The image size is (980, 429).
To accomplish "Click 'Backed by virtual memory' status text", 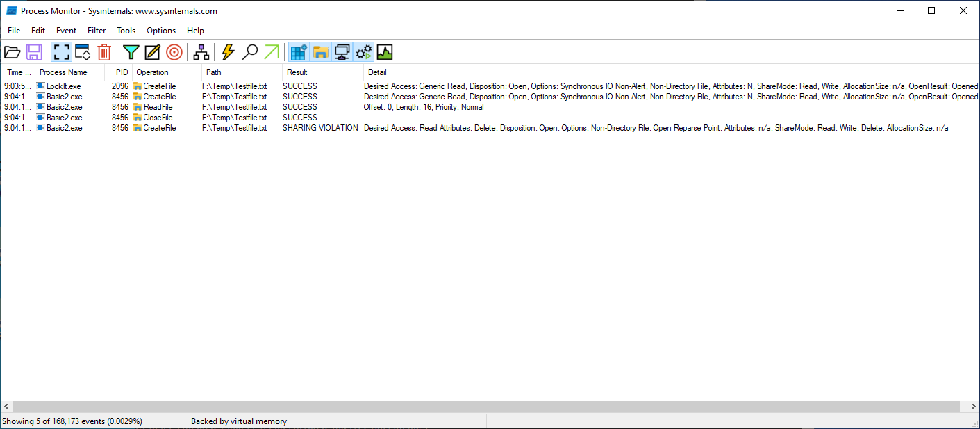I will [x=239, y=421].
